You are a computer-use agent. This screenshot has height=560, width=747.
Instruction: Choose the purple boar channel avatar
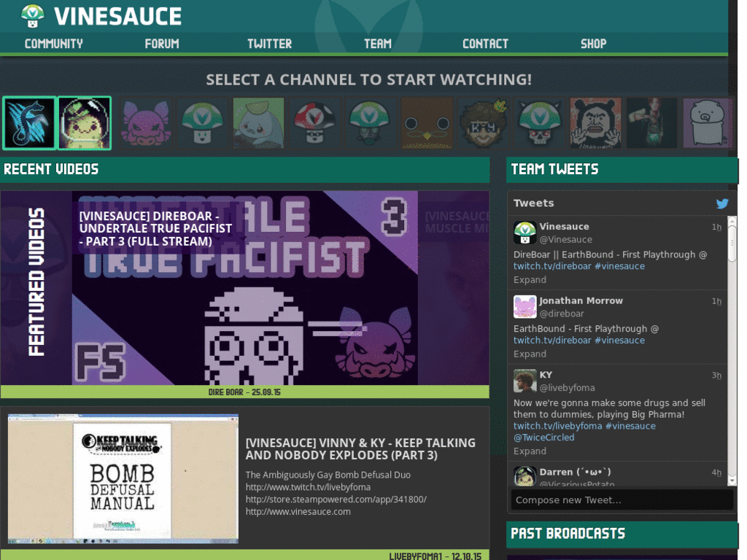coord(145,123)
